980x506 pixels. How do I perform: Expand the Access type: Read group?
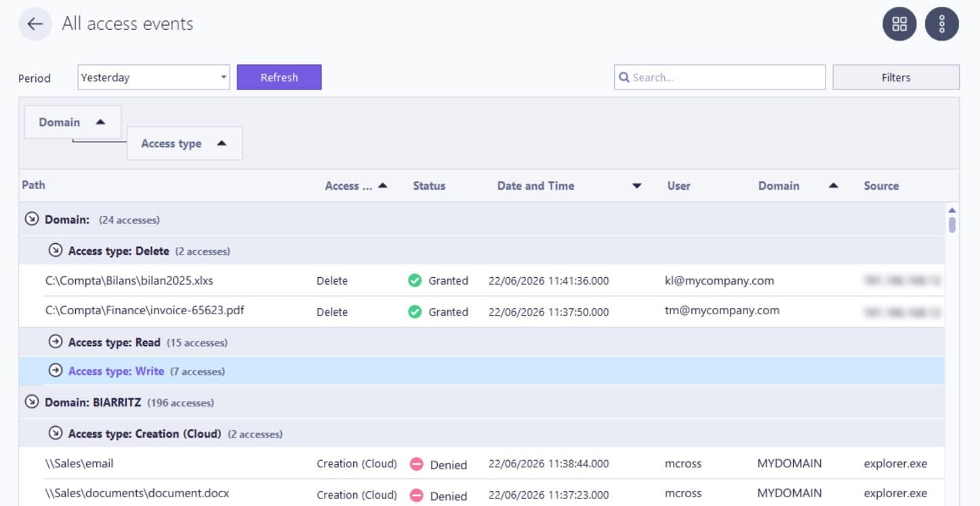[x=56, y=342]
